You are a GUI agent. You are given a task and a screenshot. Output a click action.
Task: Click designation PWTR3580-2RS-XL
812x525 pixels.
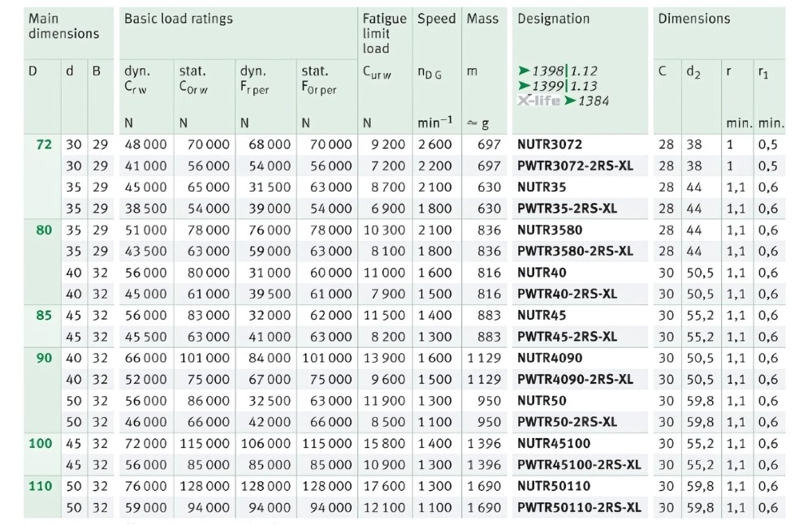click(575, 251)
